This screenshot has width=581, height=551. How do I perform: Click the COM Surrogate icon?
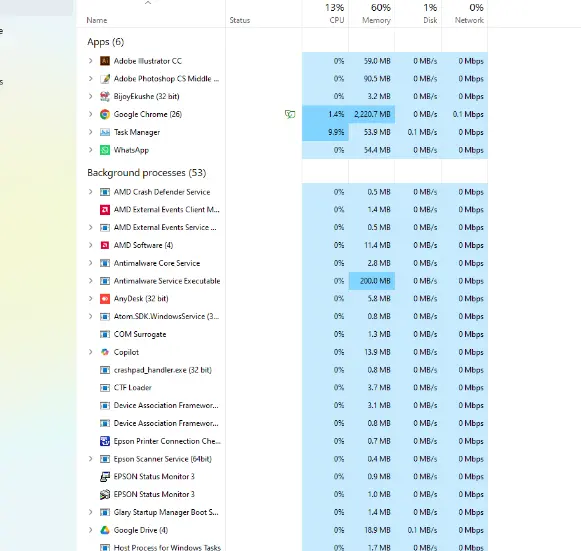click(105, 334)
